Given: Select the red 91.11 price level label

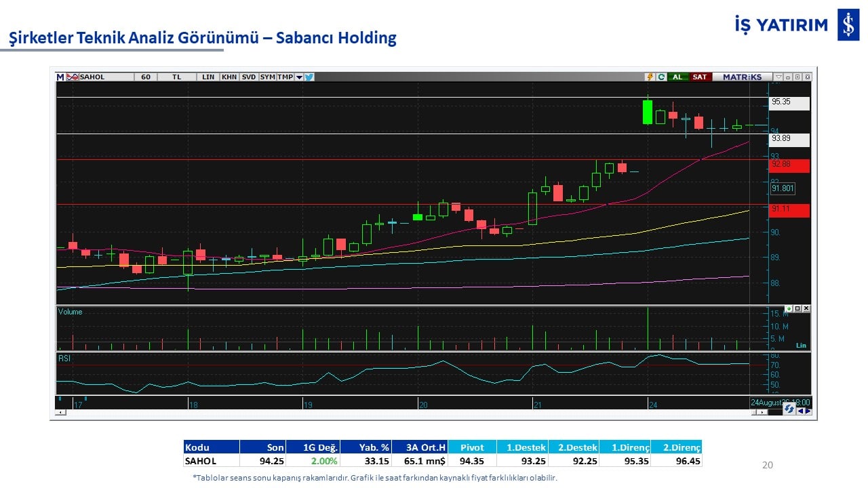Looking at the screenshot, I should tap(789, 210).
